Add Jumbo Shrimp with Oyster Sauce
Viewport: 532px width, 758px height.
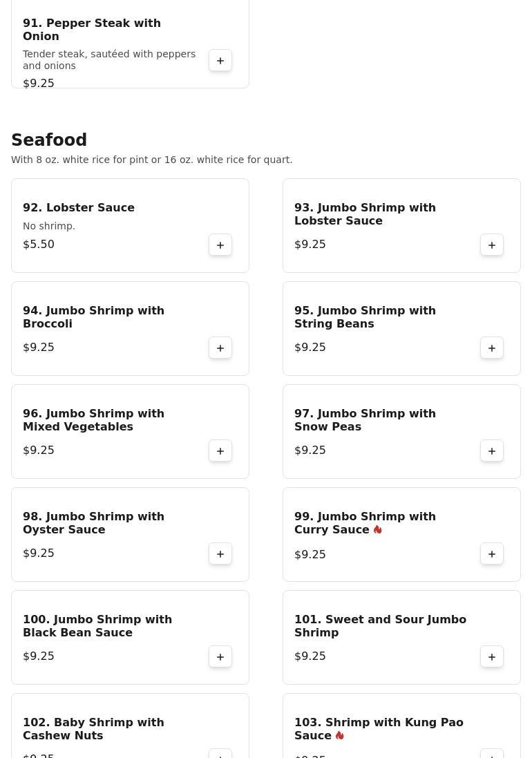tap(220, 554)
